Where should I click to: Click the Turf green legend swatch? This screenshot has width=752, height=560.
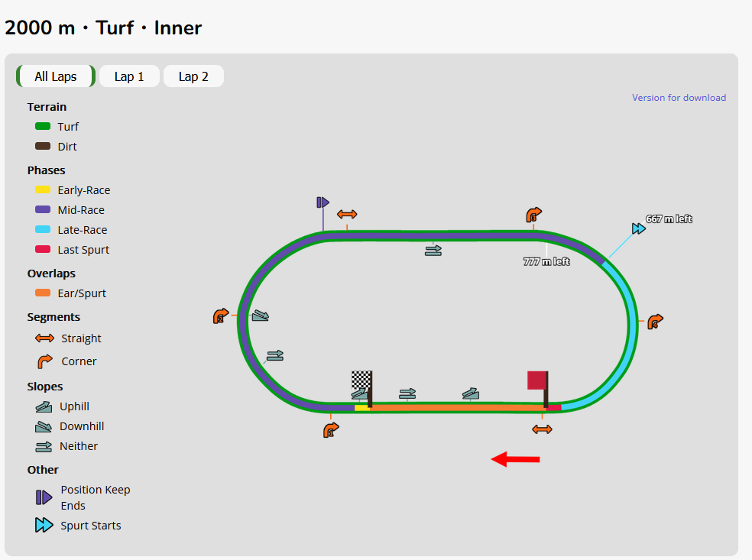[43, 126]
